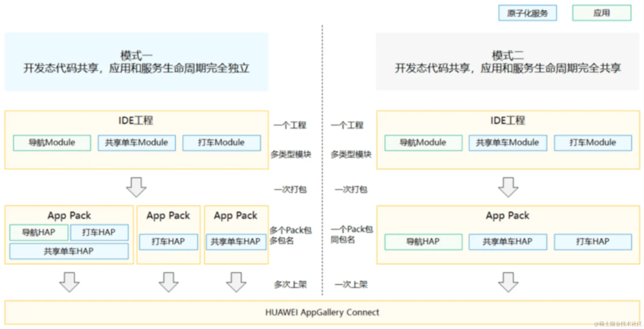
Task: Click the 原子化服务 legend box
Action: coord(527,13)
